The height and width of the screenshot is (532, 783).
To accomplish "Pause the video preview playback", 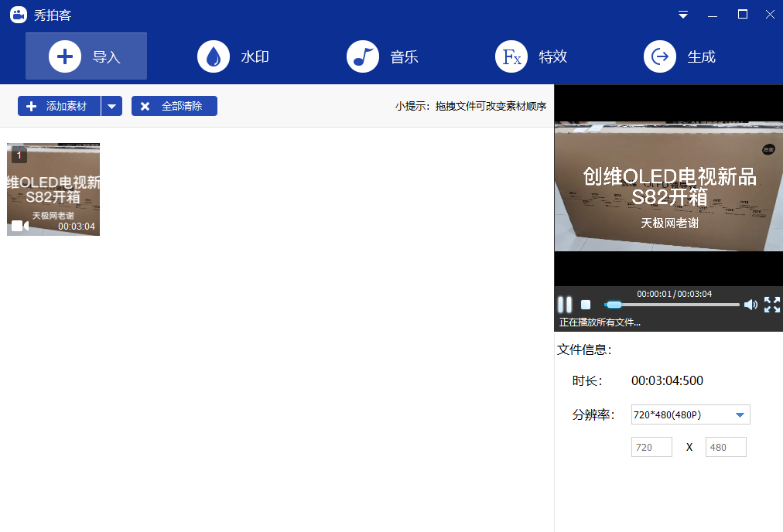I will (x=565, y=305).
